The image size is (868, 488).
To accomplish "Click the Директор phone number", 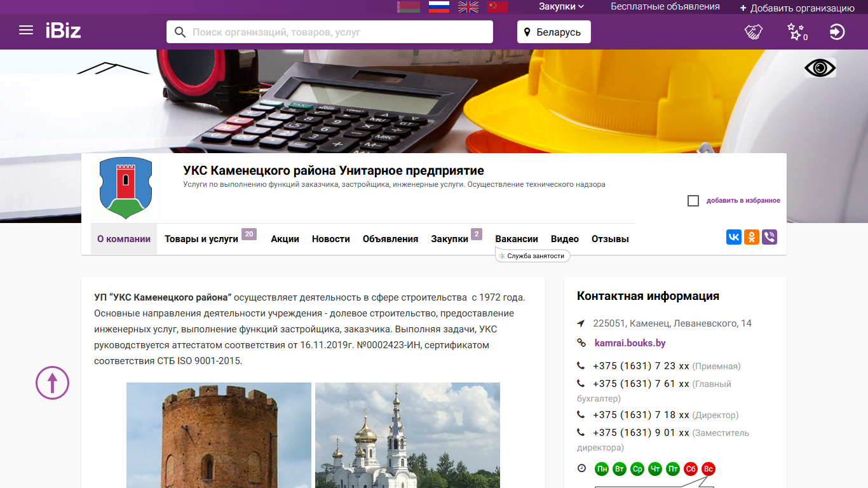I will point(641,415).
